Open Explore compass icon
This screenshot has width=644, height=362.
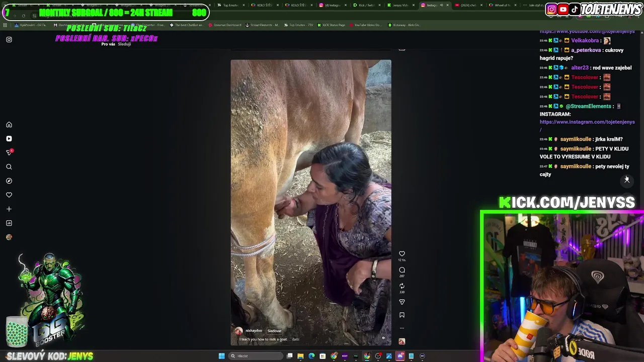tap(9, 181)
